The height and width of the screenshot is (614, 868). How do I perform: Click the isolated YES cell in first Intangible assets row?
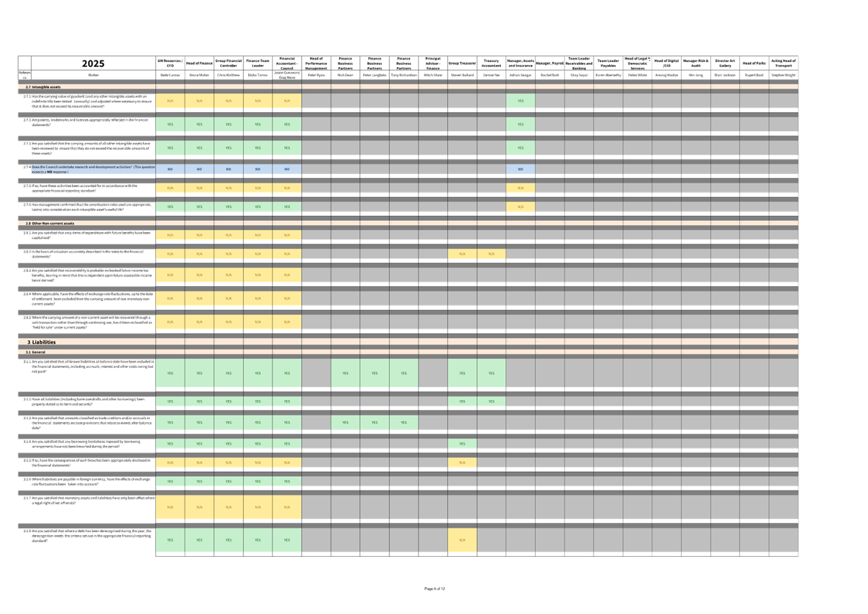click(x=520, y=101)
